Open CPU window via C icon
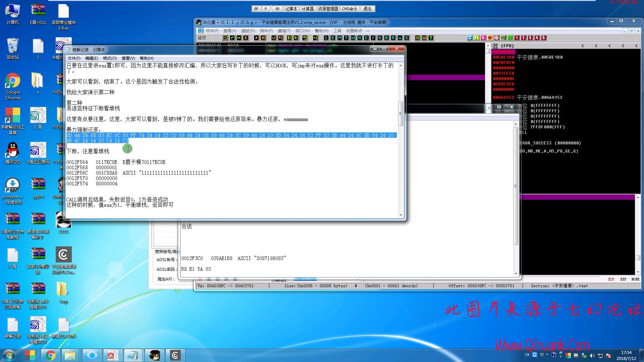644x362 pixels. point(366,38)
